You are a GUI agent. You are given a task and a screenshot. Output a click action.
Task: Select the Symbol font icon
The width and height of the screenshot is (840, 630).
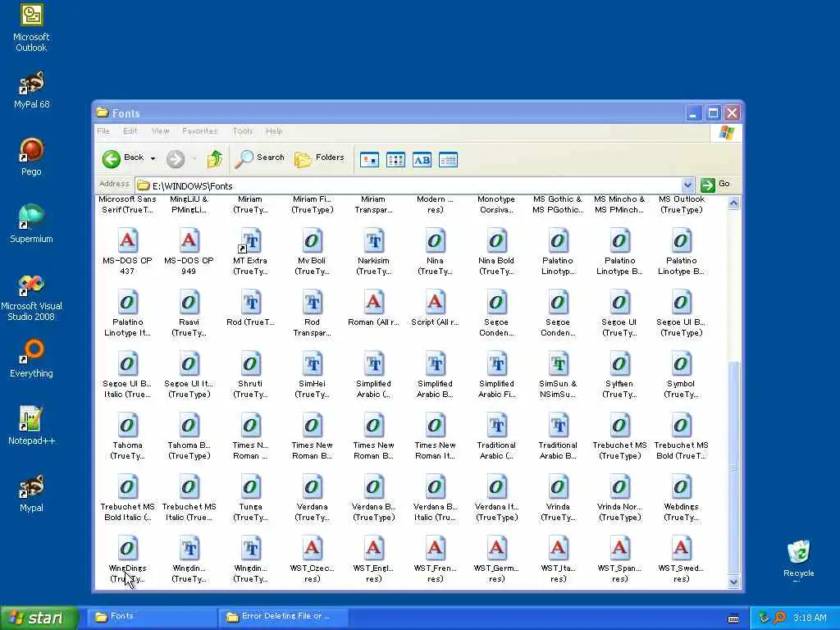[681, 363]
